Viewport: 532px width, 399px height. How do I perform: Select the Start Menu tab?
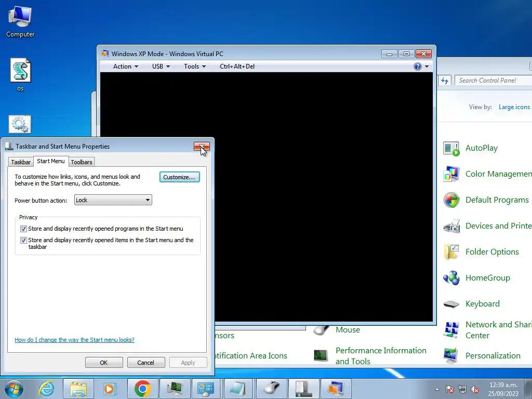click(x=51, y=161)
